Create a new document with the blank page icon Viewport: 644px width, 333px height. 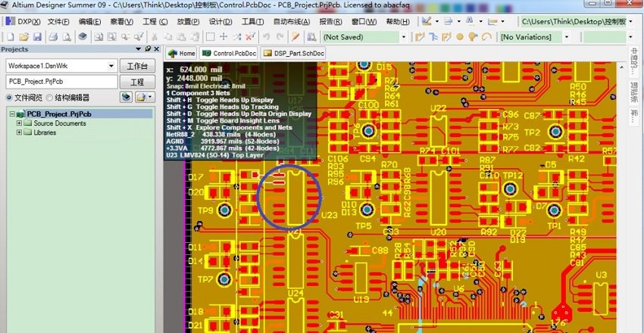(11, 37)
